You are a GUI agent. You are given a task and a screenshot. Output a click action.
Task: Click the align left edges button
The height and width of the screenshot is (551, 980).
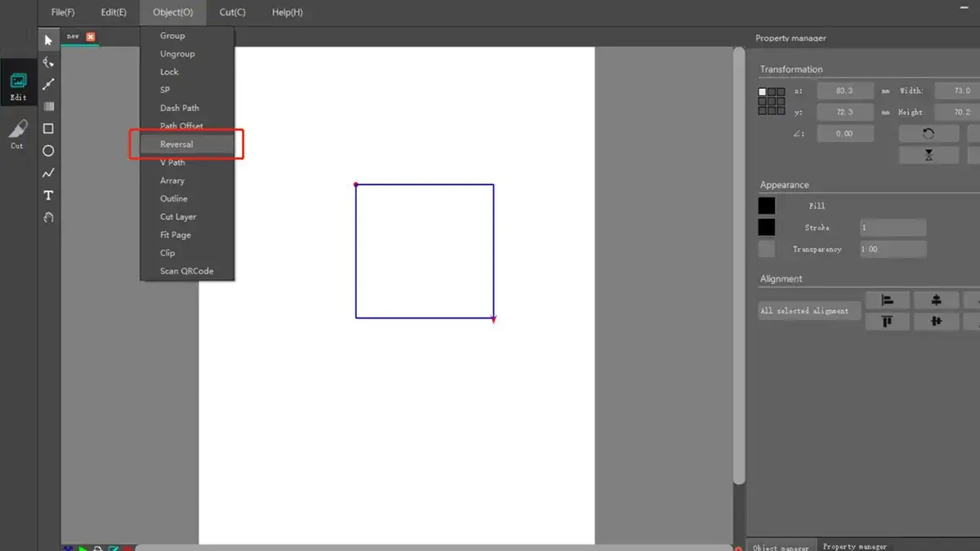tap(888, 300)
